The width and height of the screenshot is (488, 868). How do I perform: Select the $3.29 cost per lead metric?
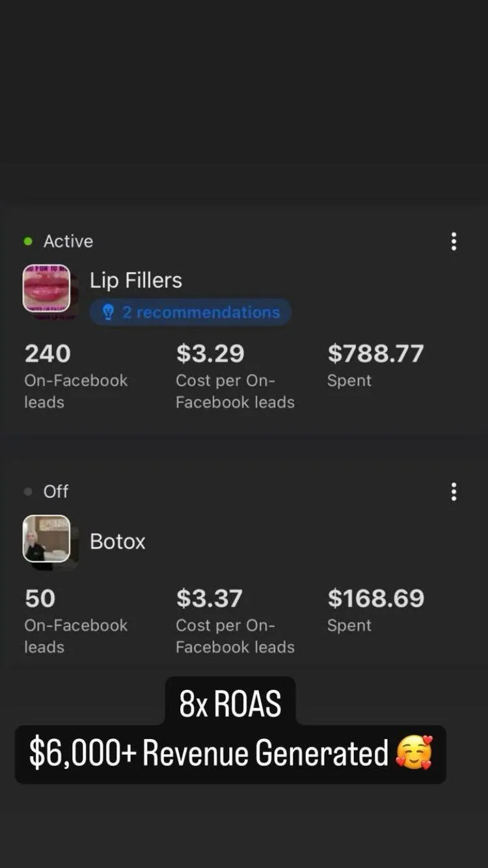pyautogui.click(x=210, y=354)
